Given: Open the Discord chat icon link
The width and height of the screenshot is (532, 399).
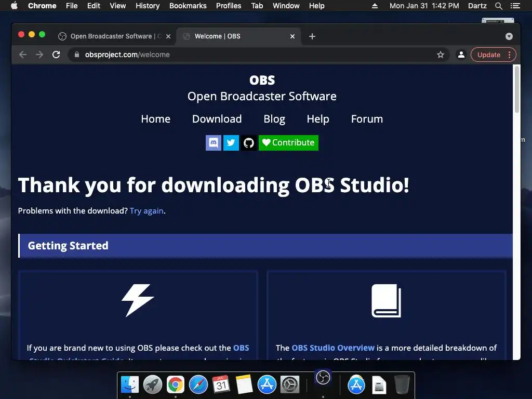Looking at the screenshot, I should point(214,142).
